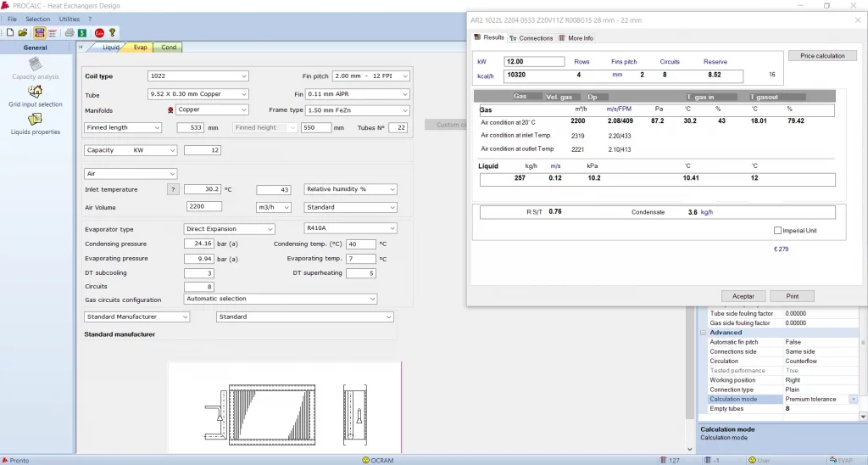
Task: Switch to the Cond tab
Action: coord(169,48)
